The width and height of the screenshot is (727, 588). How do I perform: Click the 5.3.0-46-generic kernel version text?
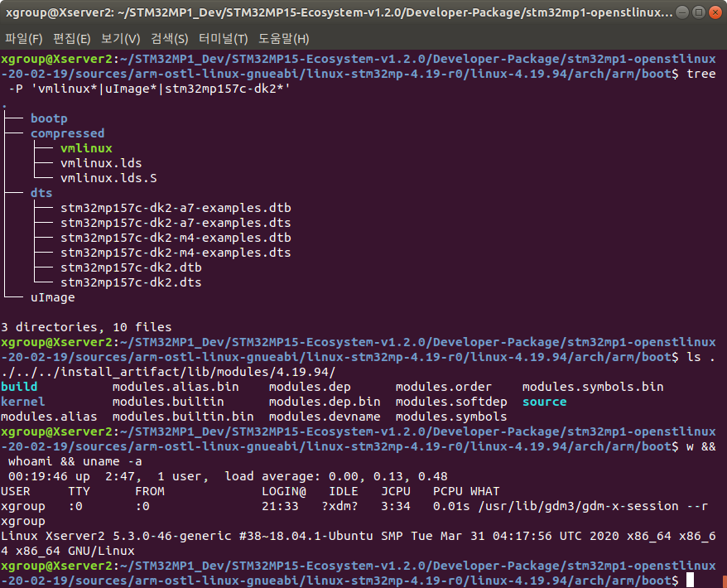click(172, 536)
